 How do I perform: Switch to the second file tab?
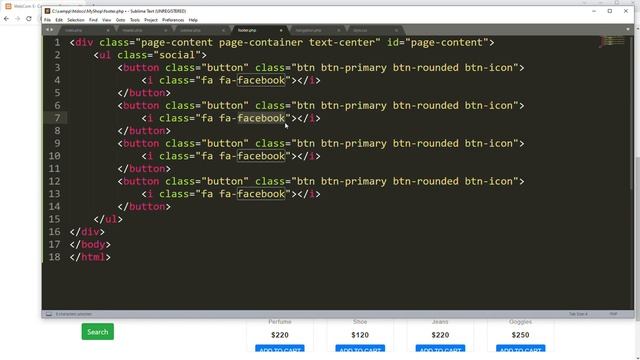tap(144, 30)
